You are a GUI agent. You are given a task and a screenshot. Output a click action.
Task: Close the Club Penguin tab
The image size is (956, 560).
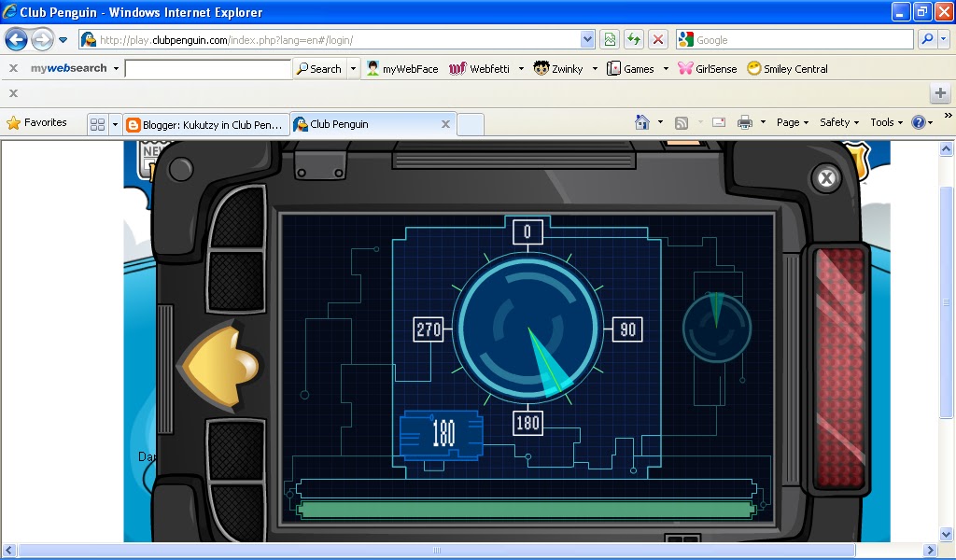point(445,124)
